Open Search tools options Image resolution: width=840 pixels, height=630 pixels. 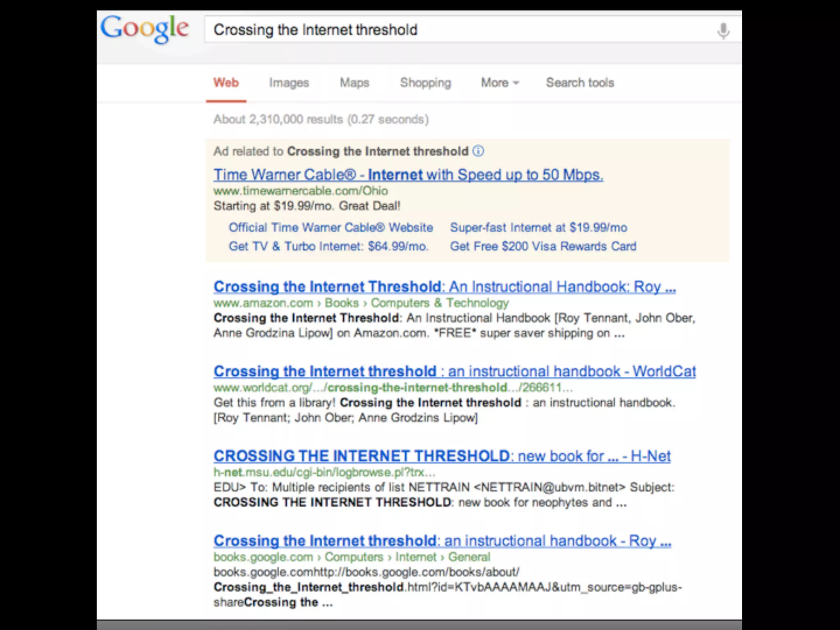pos(580,83)
